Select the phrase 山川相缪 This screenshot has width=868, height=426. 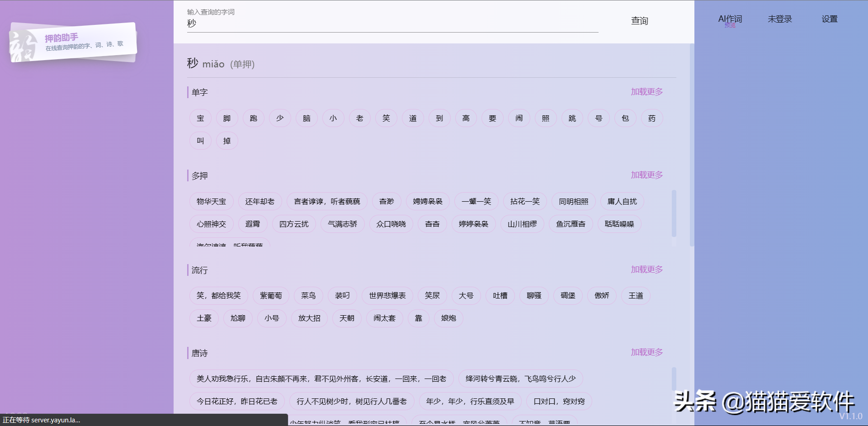tap(522, 224)
